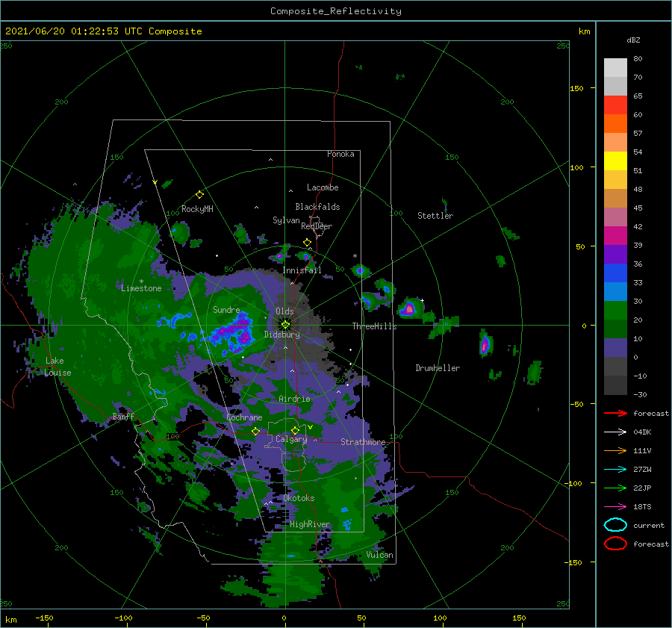
Task: Click the intense storm cell east of ThreeHills
Action: (409, 308)
